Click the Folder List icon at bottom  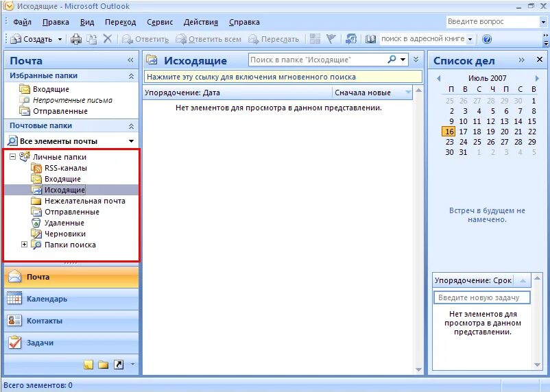tap(103, 365)
